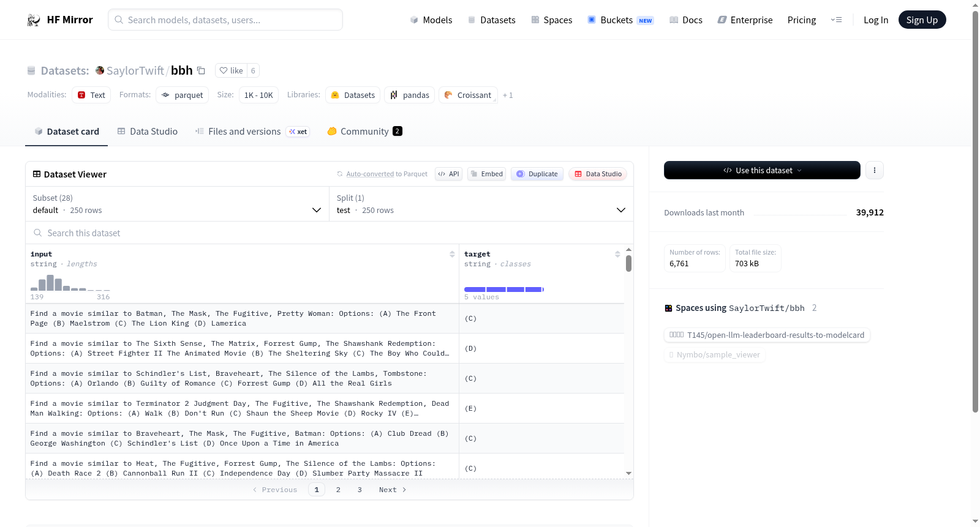980x527 pixels.
Task: Duplicate the dataset
Action: 537,174
